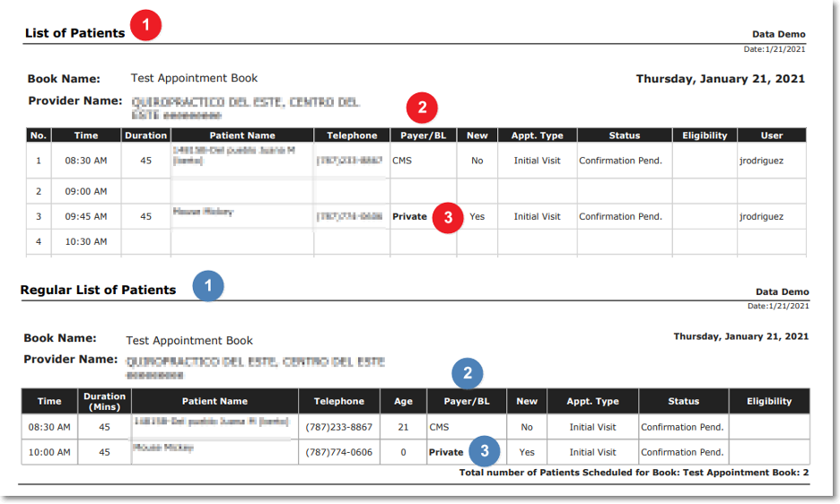Viewport: 840px width, 504px height.
Task: Click the "Regular List of Patients" heading
Action: click(98, 290)
